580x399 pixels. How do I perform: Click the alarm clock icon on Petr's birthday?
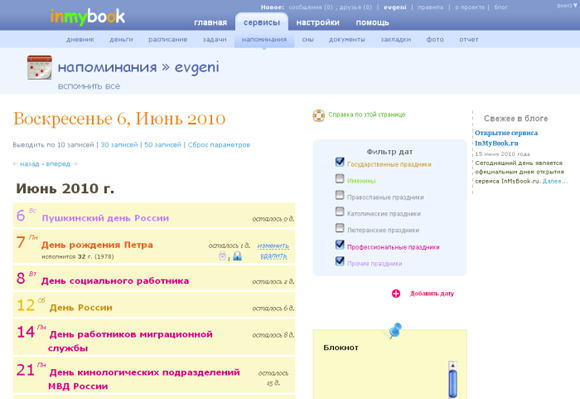[x=222, y=256]
